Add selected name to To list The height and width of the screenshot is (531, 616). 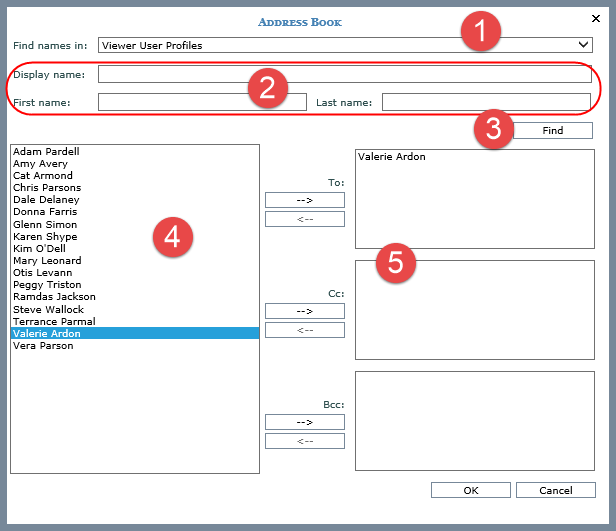click(305, 200)
